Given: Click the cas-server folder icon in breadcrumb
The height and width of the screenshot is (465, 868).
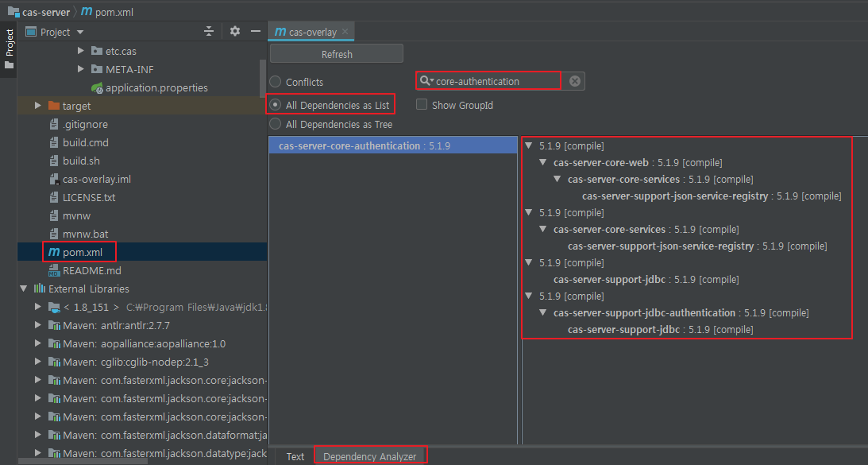Looking at the screenshot, I should coord(14,11).
